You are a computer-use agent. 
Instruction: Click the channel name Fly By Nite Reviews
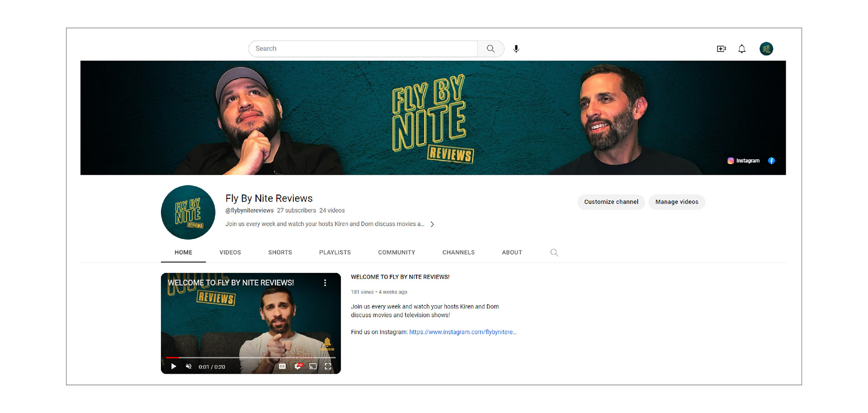tap(269, 198)
